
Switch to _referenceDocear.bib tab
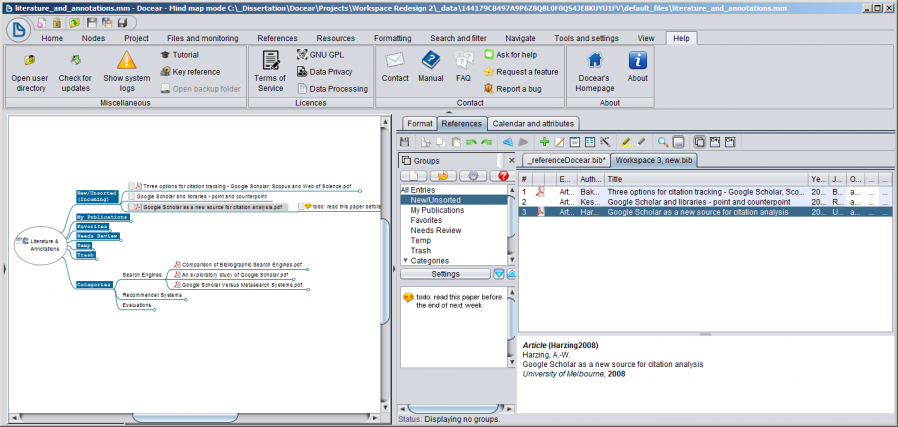pyautogui.click(x=564, y=161)
